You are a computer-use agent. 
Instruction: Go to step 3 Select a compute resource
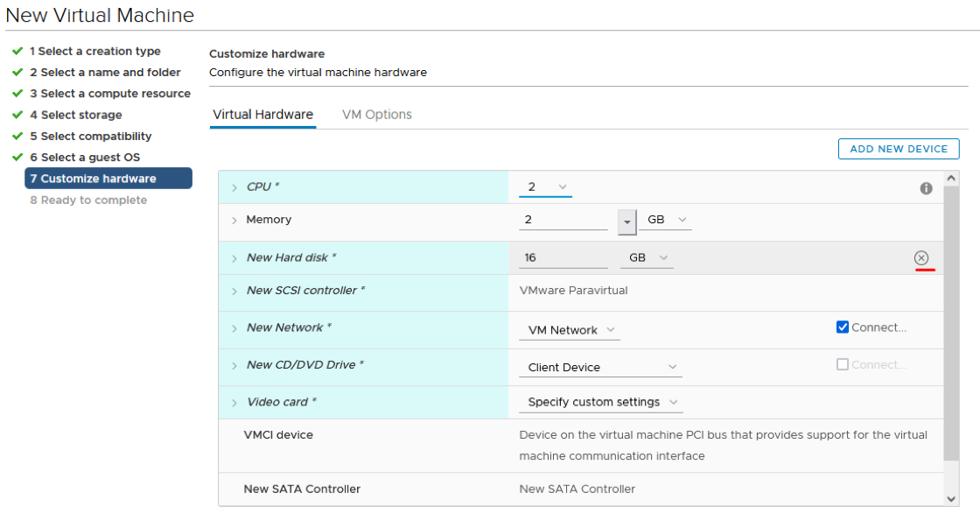(x=110, y=94)
